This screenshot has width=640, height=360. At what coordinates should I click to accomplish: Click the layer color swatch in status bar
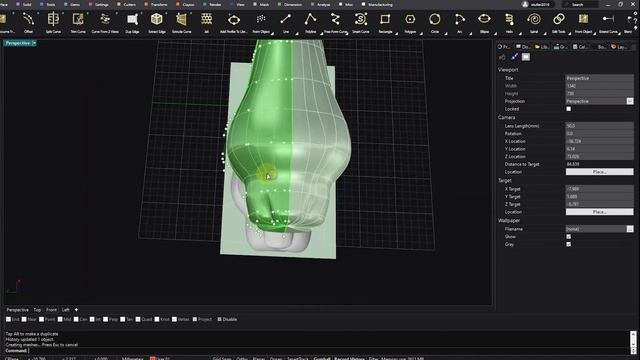click(152, 358)
